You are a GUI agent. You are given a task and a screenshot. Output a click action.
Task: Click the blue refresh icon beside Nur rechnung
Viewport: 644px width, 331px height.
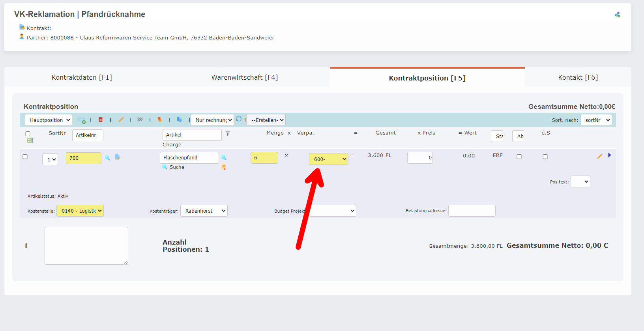239,119
